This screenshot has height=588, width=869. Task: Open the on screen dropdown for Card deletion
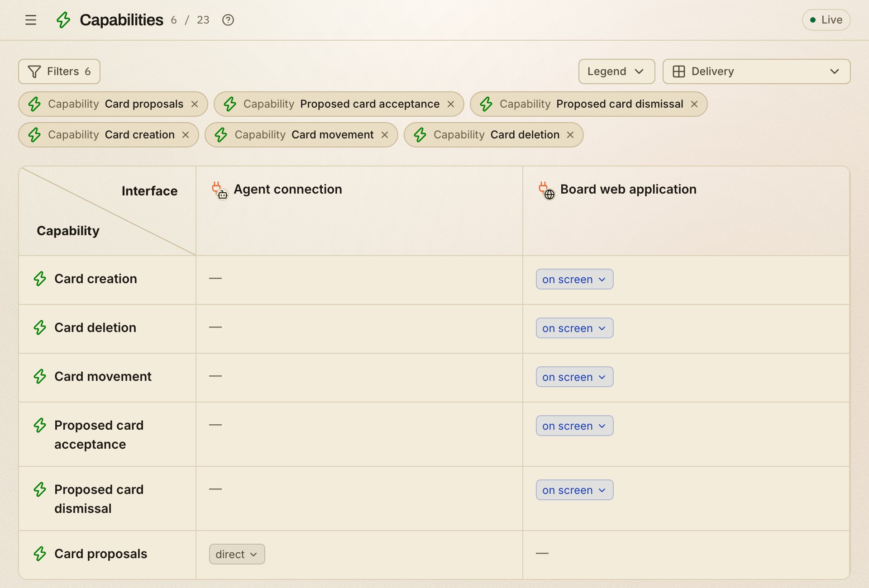point(574,328)
